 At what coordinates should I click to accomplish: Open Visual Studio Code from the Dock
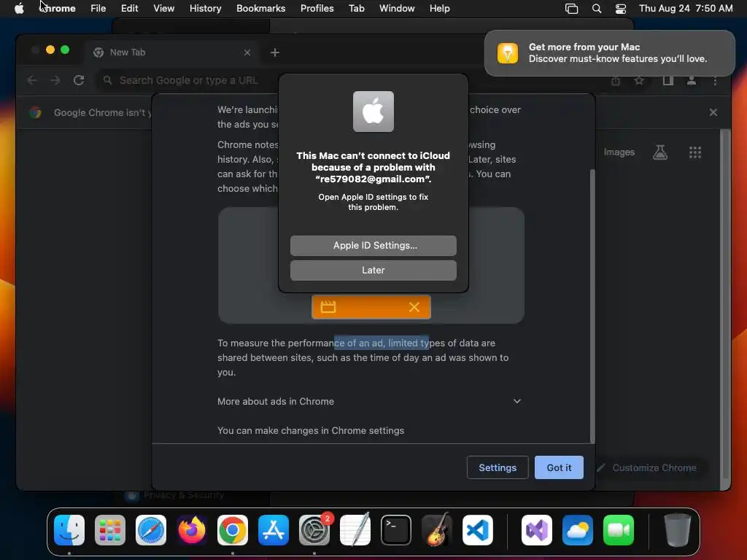point(477,530)
